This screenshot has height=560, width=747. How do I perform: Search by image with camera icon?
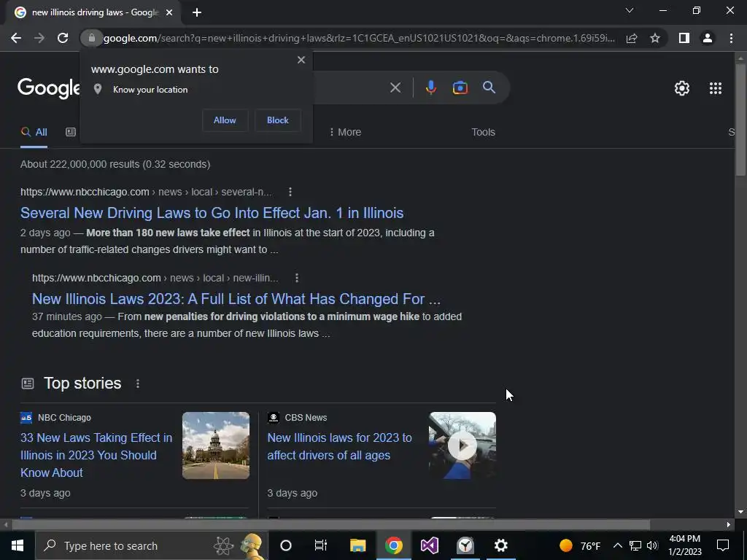pyautogui.click(x=460, y=87)
